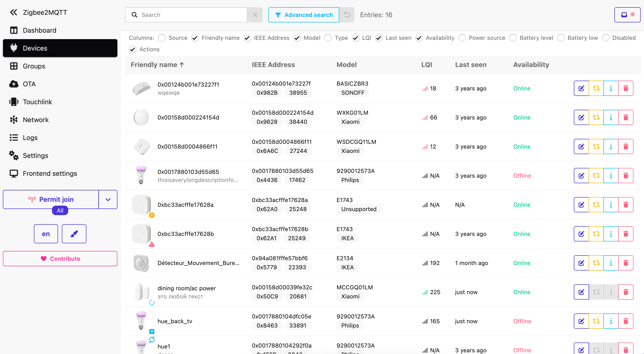Edit the wqewqe device entry
This screenshot has width=644, height=354.
(x=581, y=88)
